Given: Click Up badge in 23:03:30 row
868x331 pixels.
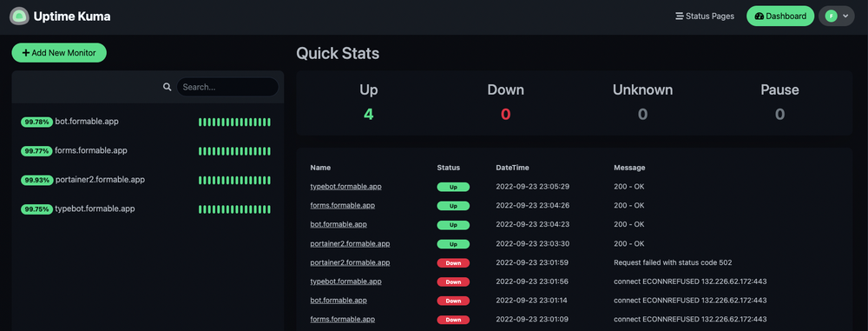Looking at the screenshot, I should pyautogui.click(x=453, y=244).
